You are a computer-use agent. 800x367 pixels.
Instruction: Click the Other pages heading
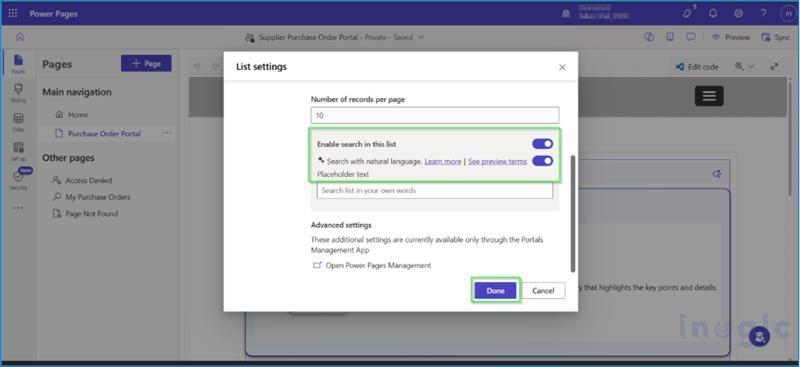(68, 158)
